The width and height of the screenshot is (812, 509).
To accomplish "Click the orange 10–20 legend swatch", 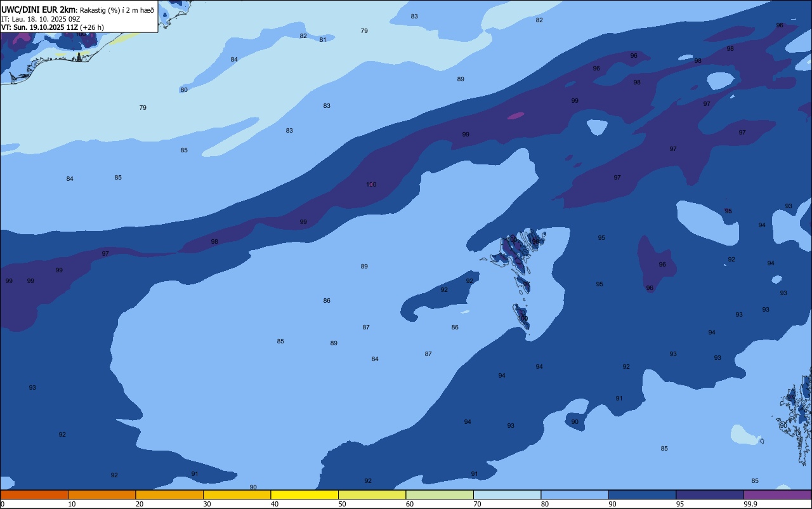I will 101,494.
